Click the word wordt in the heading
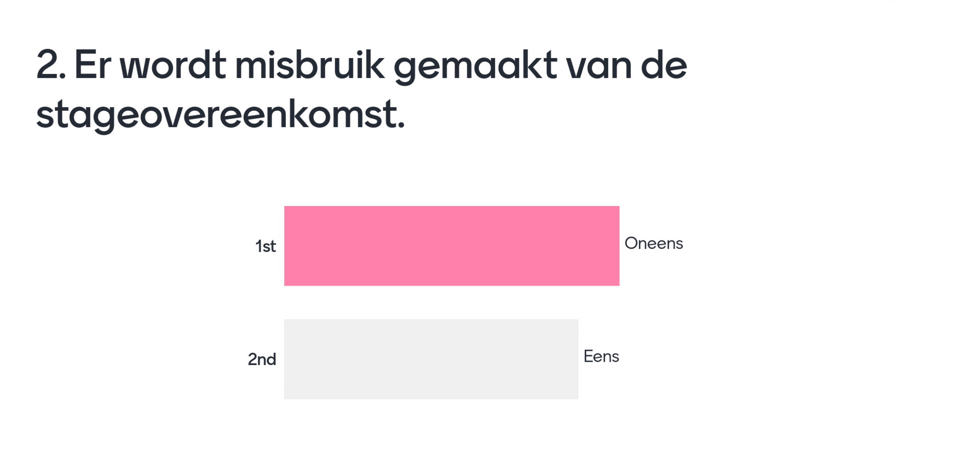The height and width of the screenshot is (453, 980). [173, 65]
